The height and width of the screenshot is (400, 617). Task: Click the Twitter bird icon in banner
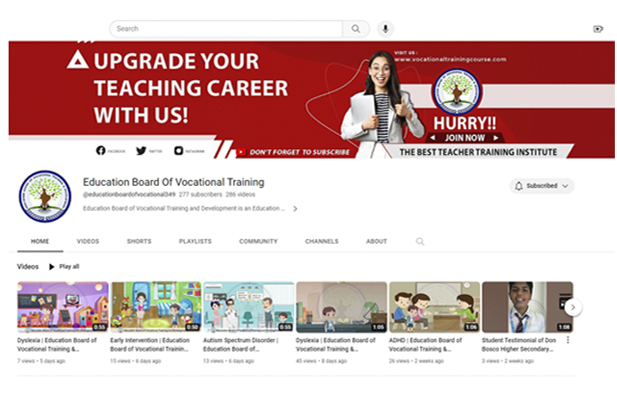141,150
